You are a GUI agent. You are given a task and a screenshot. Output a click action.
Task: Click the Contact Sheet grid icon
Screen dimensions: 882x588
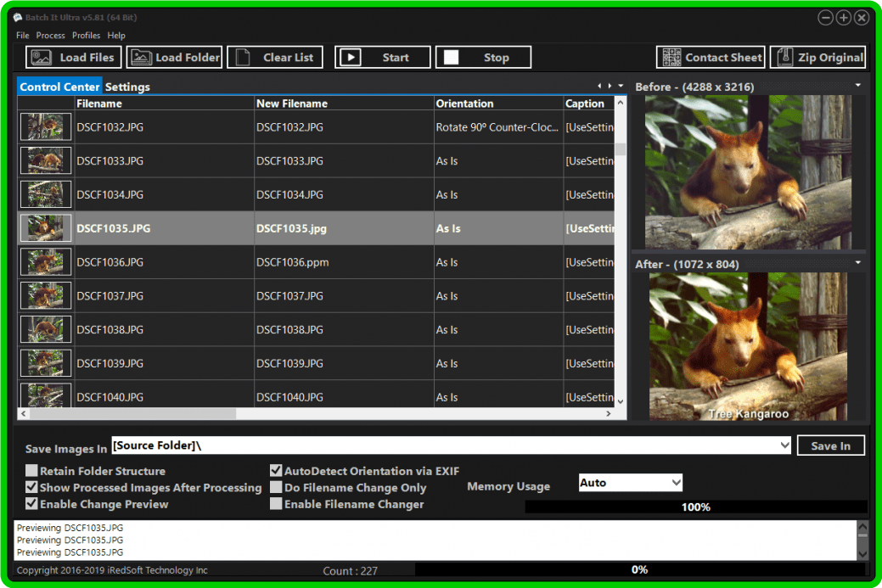point(671,58)
